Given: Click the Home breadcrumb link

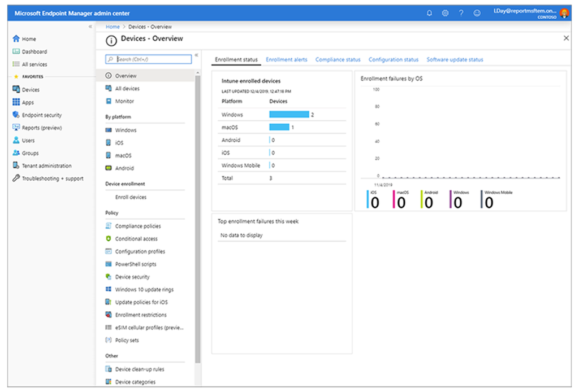Looking at the screenshot, I should tap(113, 27).
